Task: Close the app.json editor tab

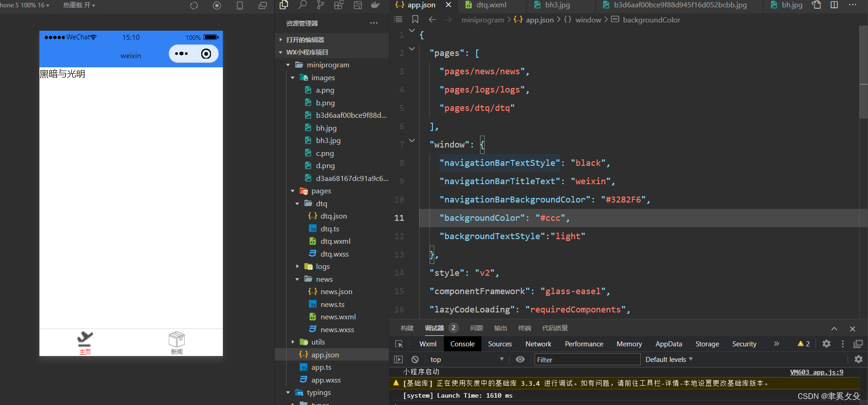Action: pos(448,5)
